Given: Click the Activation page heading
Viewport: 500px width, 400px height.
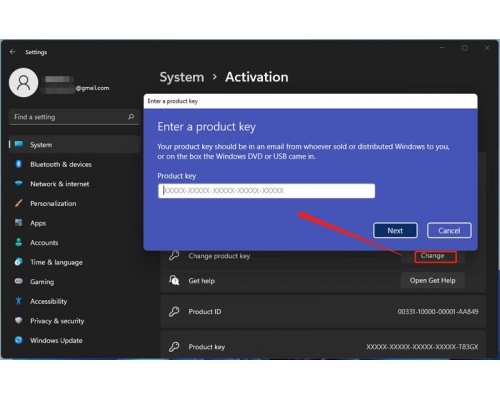Looking at the screenshot, I should point(257,77).
